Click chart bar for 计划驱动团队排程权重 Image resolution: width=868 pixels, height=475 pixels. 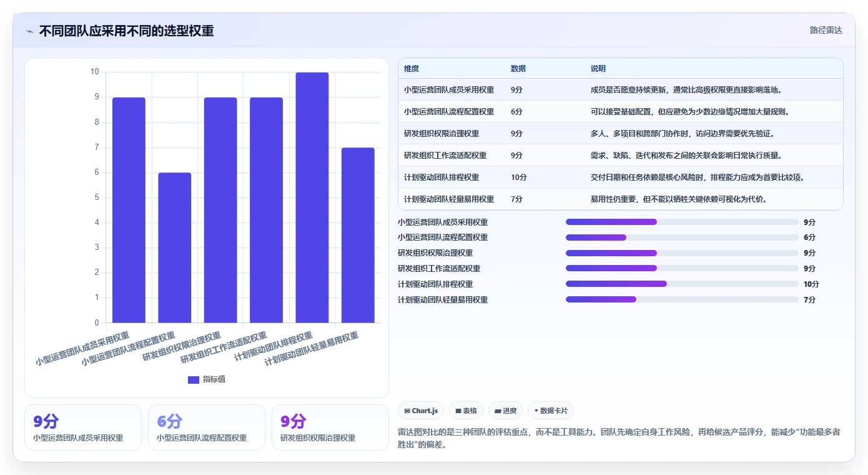[x=312, y=197]
